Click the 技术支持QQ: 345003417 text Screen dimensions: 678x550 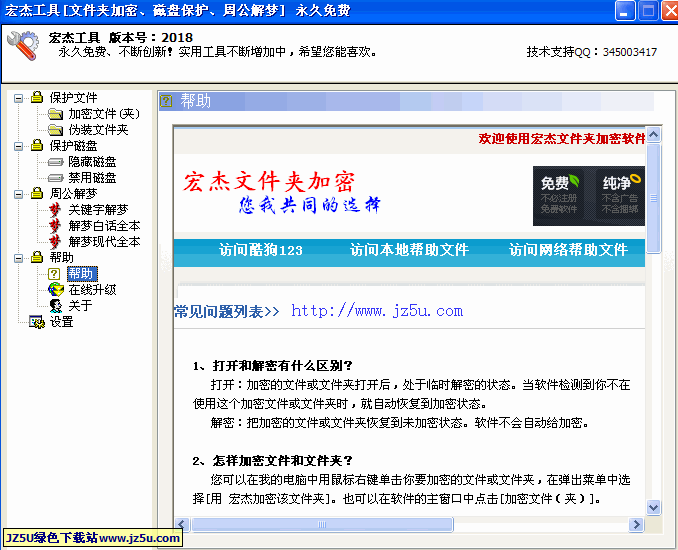click(x=592, y=52)
